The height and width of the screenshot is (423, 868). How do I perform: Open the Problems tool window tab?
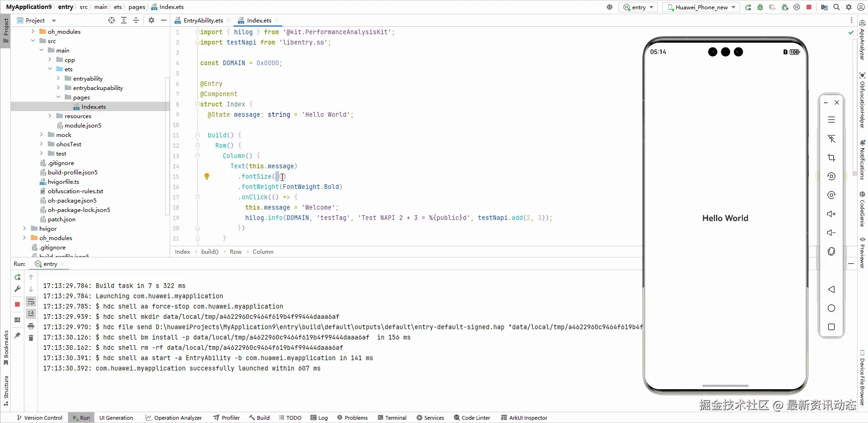pyautogui.click(x=352, y=417)
